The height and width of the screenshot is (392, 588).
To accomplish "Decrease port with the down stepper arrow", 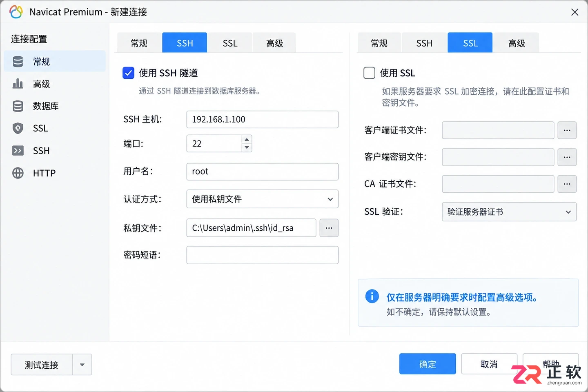I will point(247,147).
